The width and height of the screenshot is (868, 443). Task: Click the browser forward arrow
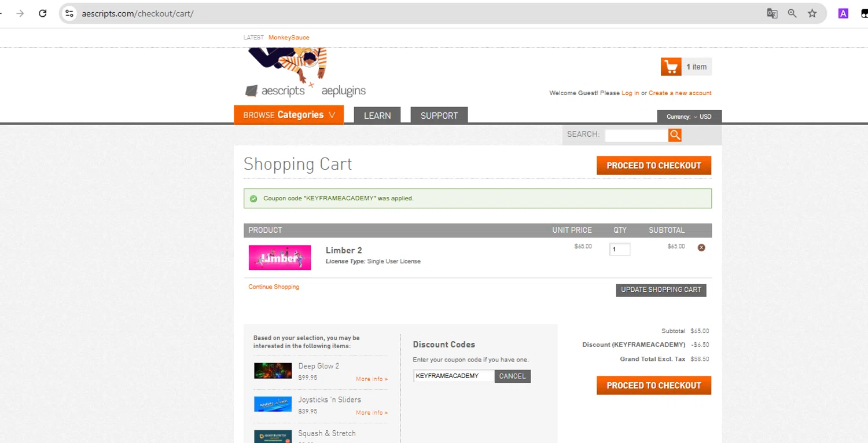pos(20,13)
